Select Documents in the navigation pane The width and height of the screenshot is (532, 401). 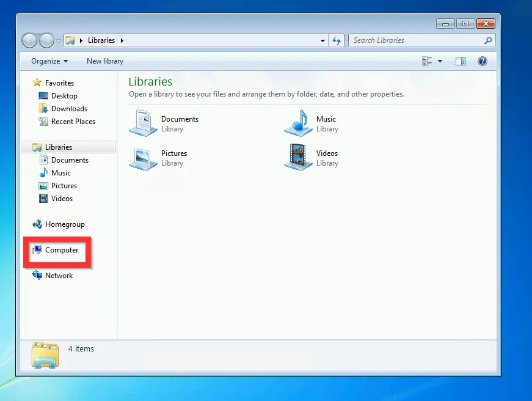click(x=70, y=160)
